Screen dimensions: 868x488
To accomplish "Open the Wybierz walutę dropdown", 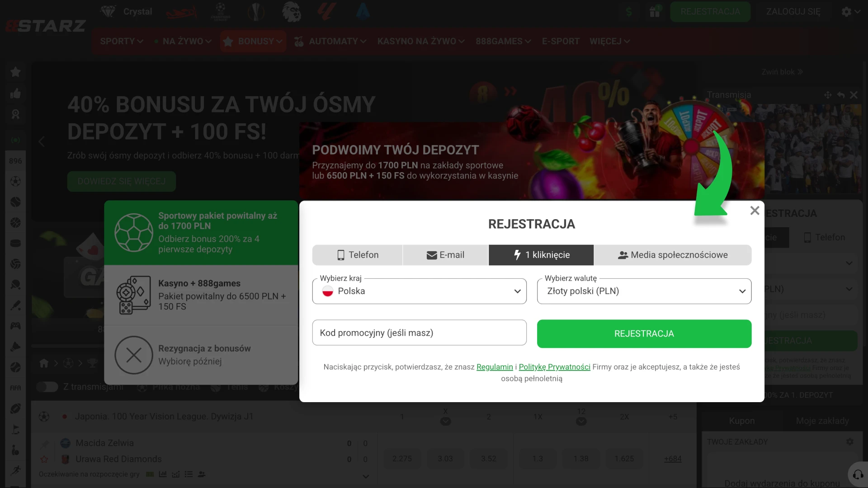I will pos(644,291).
